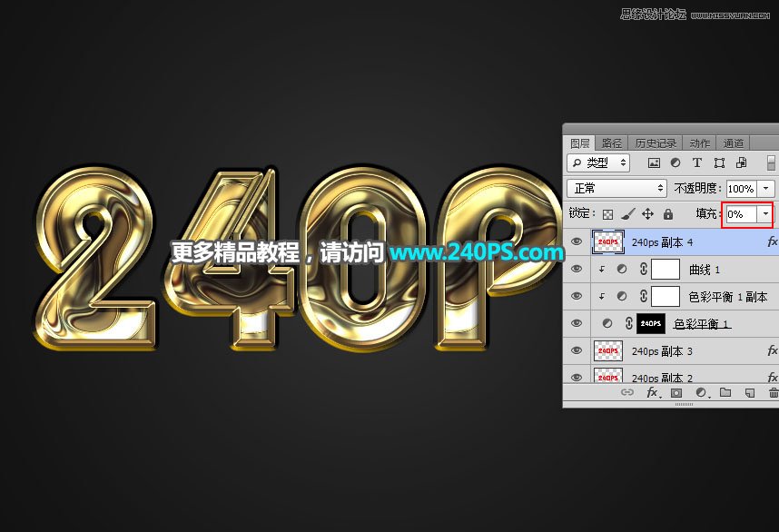Filter layers by shape type icon
The width and height of the screenshot is (779, 532).
719,163
